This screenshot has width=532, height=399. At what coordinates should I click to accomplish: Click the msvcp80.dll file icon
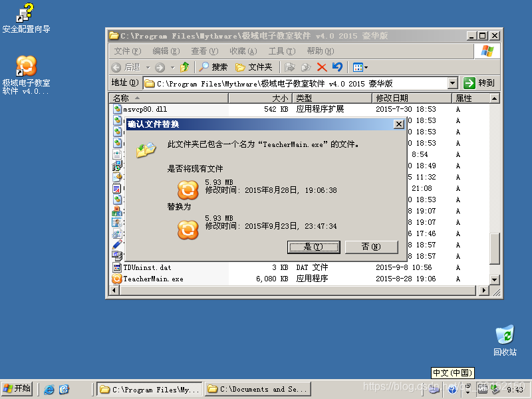pos(117,109)
